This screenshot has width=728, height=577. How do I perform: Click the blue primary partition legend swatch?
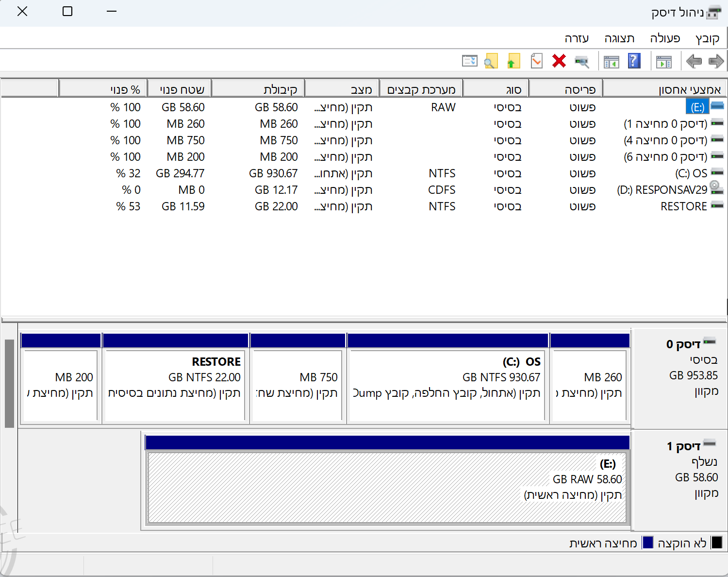[x=648, y=543]
